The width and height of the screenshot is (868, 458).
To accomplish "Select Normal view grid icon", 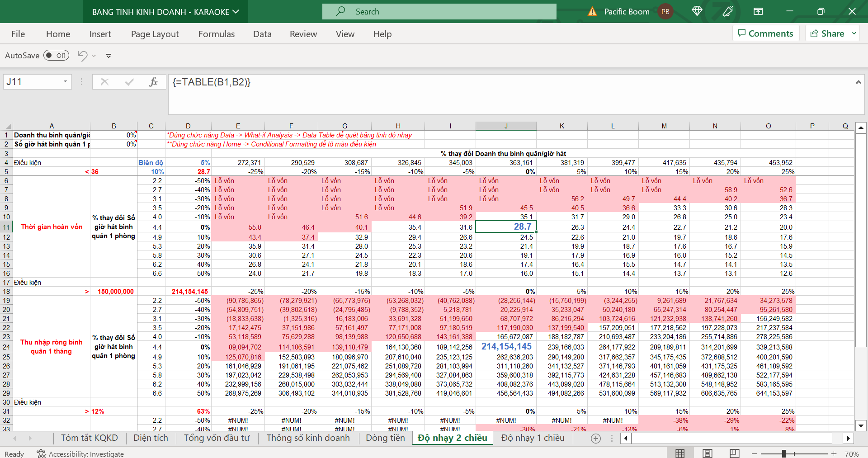I will 680,453.
